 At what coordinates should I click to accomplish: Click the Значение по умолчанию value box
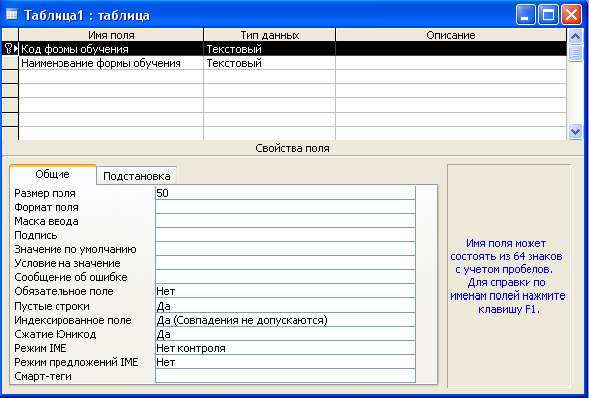coord(285,249)
